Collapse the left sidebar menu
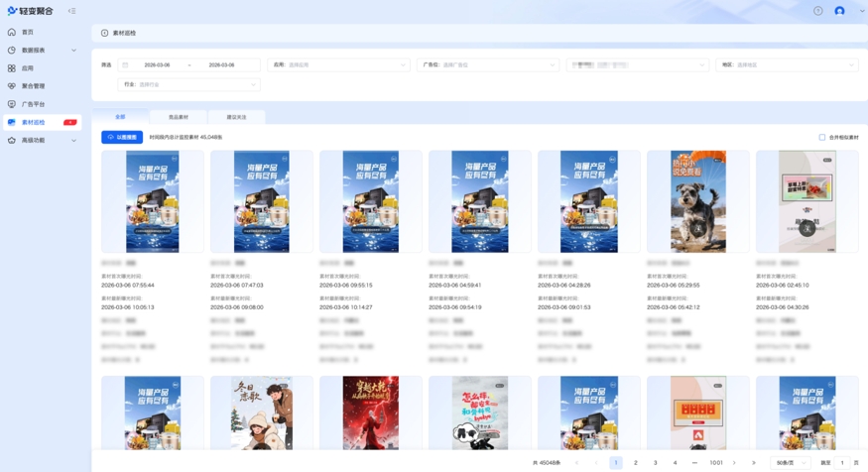Viewport: 868px width, 472px height. coord(71,11)
